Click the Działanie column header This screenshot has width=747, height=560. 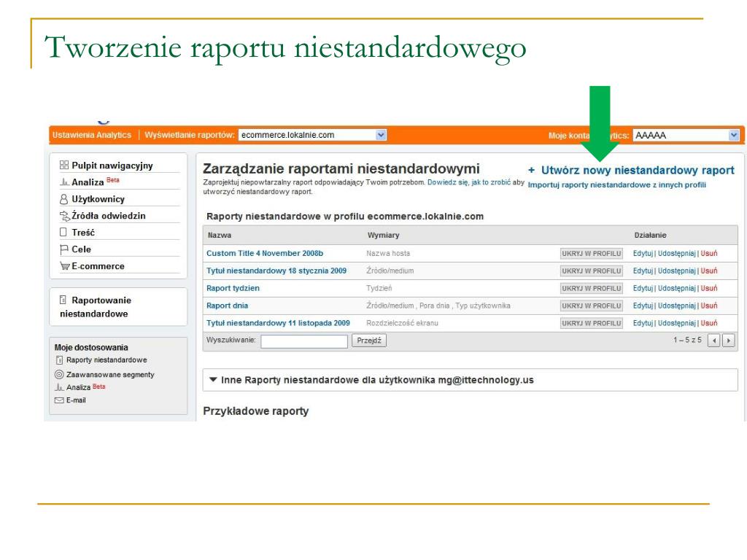tap(650, 236)
